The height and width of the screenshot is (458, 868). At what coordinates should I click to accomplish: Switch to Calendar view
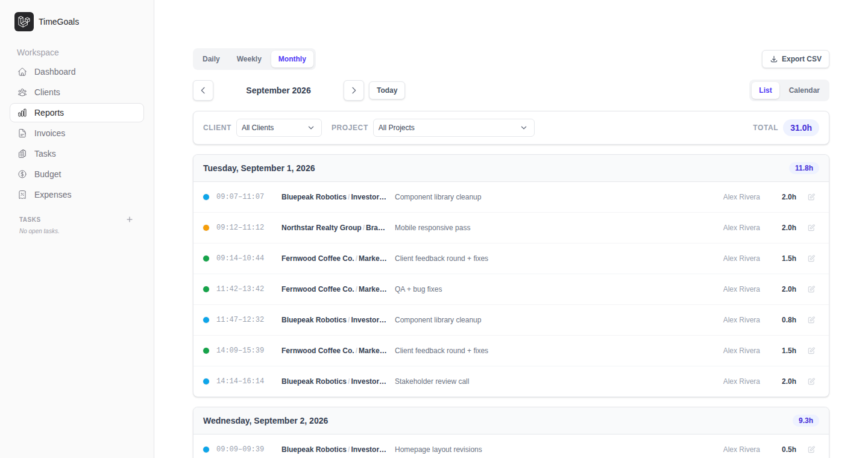coord(804,90)
